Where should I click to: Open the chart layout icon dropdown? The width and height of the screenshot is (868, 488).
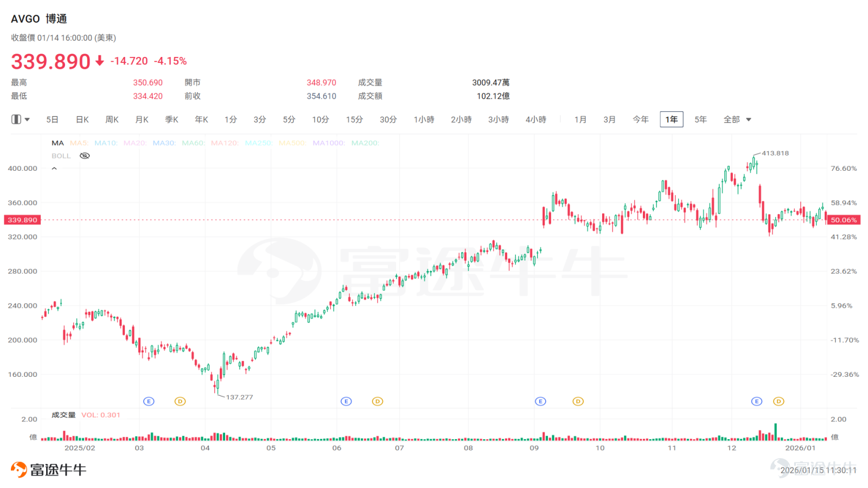click(x=16, y=119)
